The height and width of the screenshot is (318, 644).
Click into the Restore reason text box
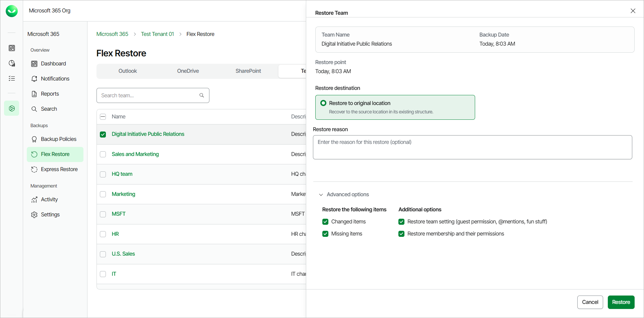pyautogui.click(x=472, y=147)
